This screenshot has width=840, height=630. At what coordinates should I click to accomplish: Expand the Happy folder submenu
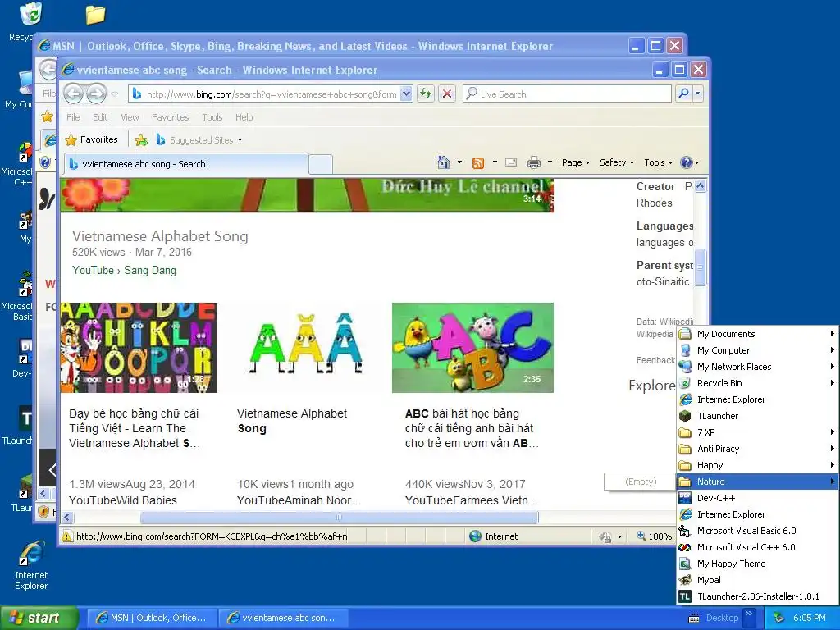coord(757,465)
